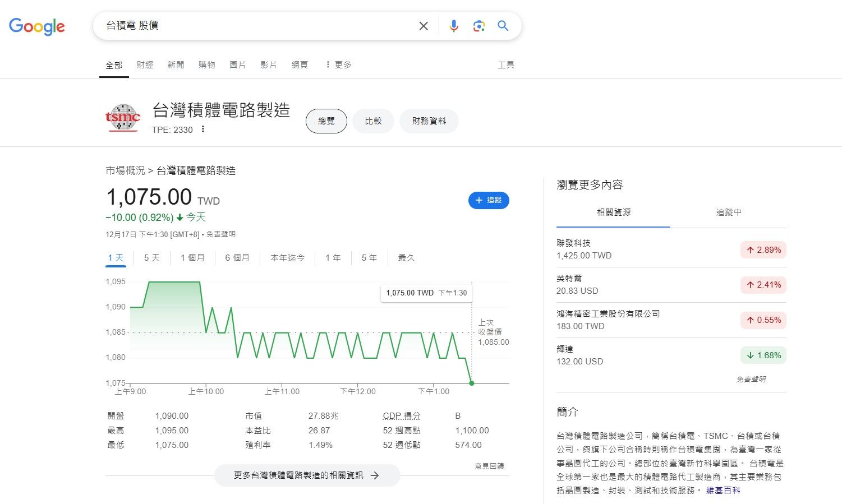Click the green endpoint dot on chart

(472, 383)
